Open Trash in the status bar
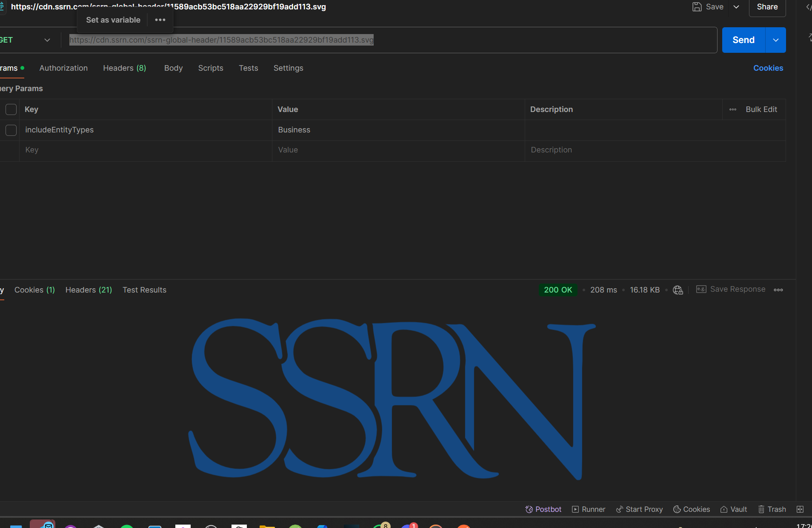 click(x=772, y=509)
